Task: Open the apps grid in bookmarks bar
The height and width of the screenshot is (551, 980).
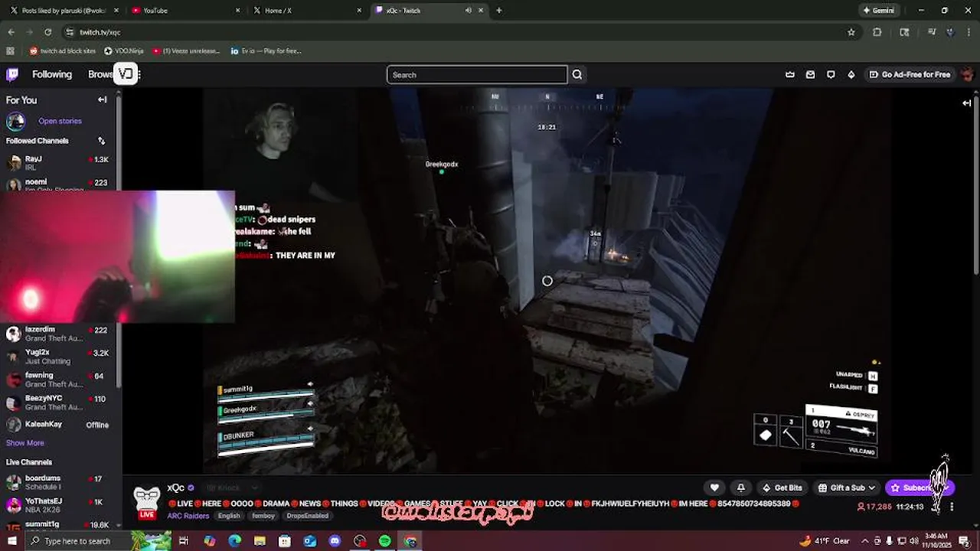Action: [x=10, y=51]
